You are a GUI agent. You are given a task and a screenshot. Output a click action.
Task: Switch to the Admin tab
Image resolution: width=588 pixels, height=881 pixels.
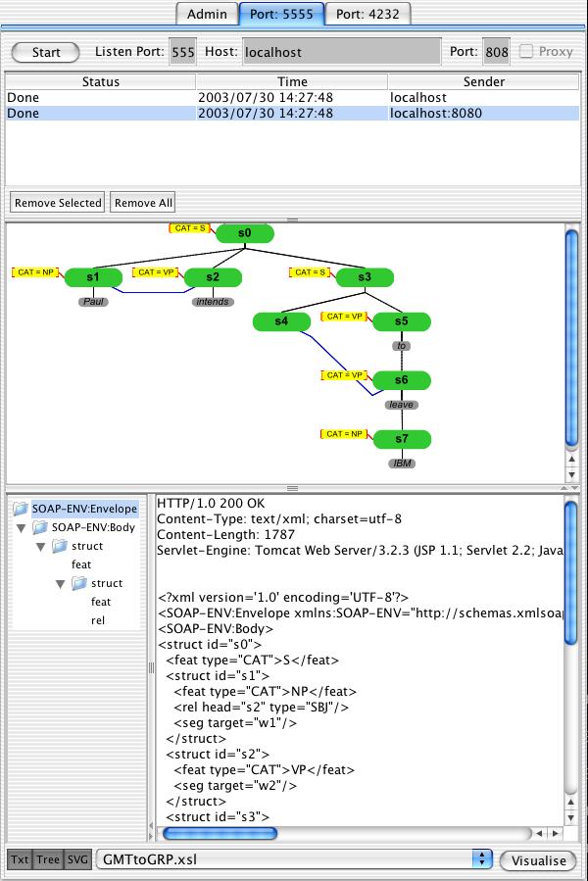[x=207, y=14]
